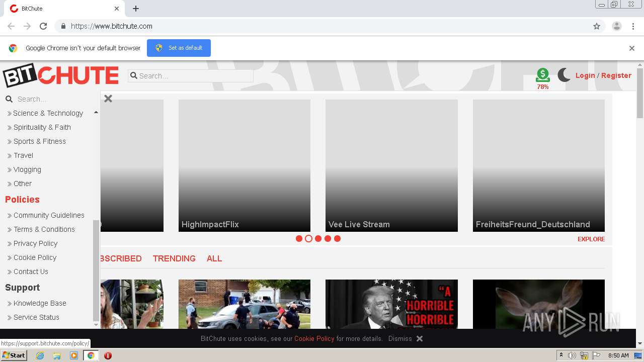Open Community Guidelines policy

pos(49,215)
